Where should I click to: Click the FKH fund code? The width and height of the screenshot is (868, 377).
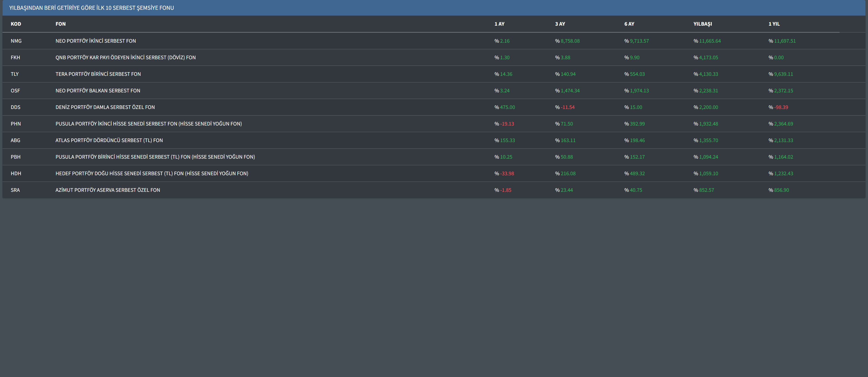pyautogui.click(x=15, y=58)
